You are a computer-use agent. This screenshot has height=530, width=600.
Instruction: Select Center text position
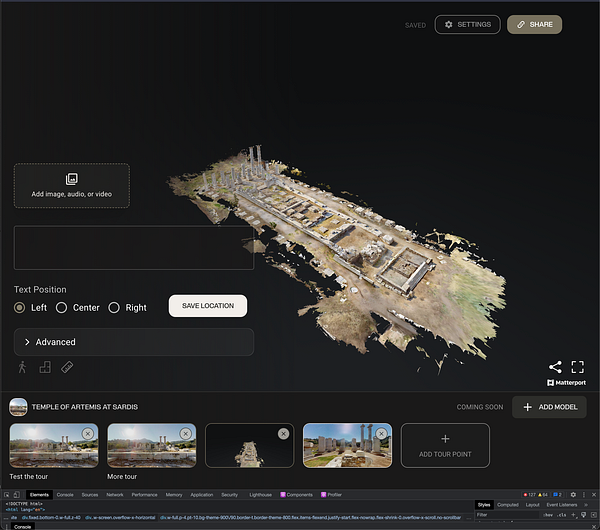(x=62, y=307)
